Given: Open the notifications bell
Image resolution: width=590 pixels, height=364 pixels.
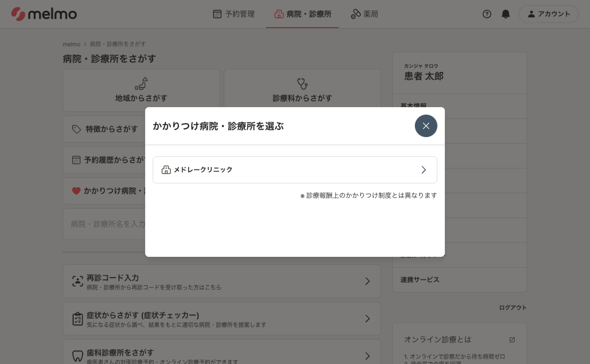Looking at the screenshot, I should click(x=505, y=14).
